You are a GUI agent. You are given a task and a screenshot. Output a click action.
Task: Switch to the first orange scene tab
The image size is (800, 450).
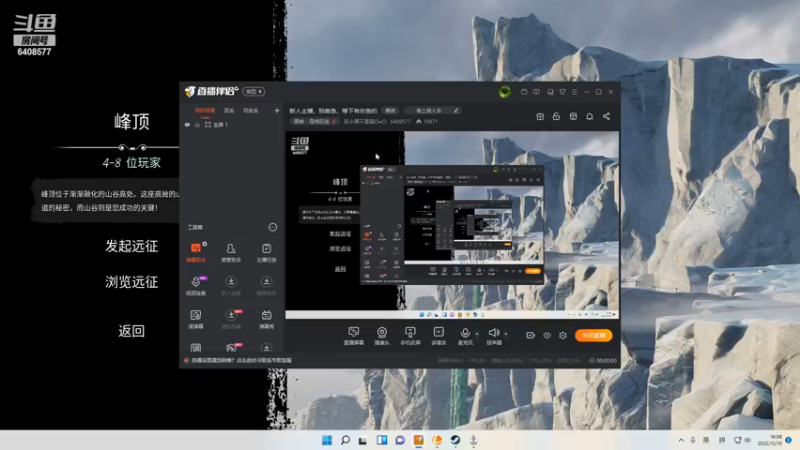pos(205,110)
